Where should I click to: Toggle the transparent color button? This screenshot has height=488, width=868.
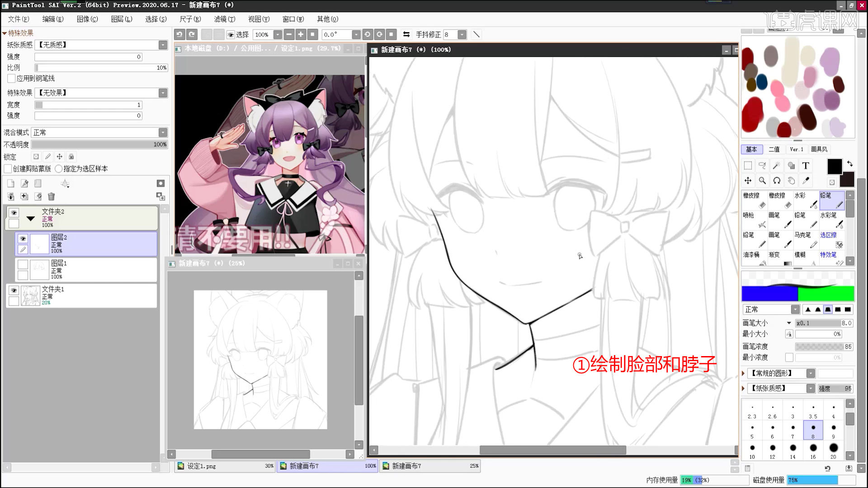pyautogui.click(x=832, y=182)
